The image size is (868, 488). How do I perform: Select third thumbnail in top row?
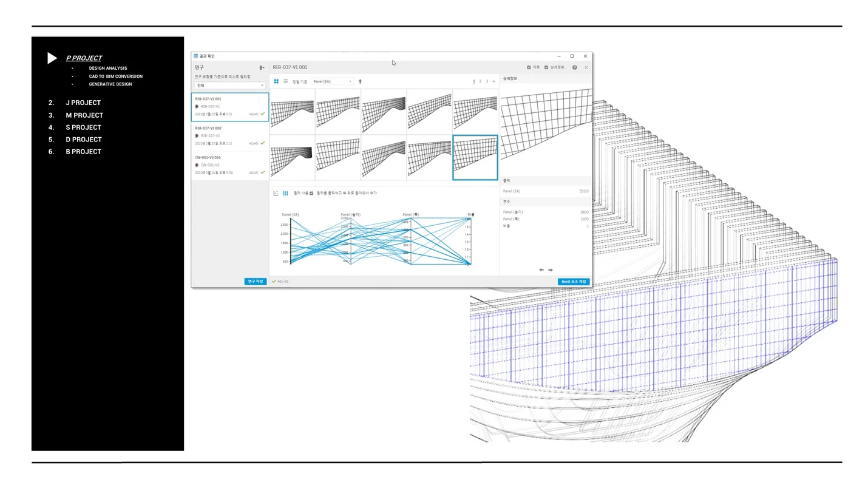pyautogui.click(x=384, y=112)
